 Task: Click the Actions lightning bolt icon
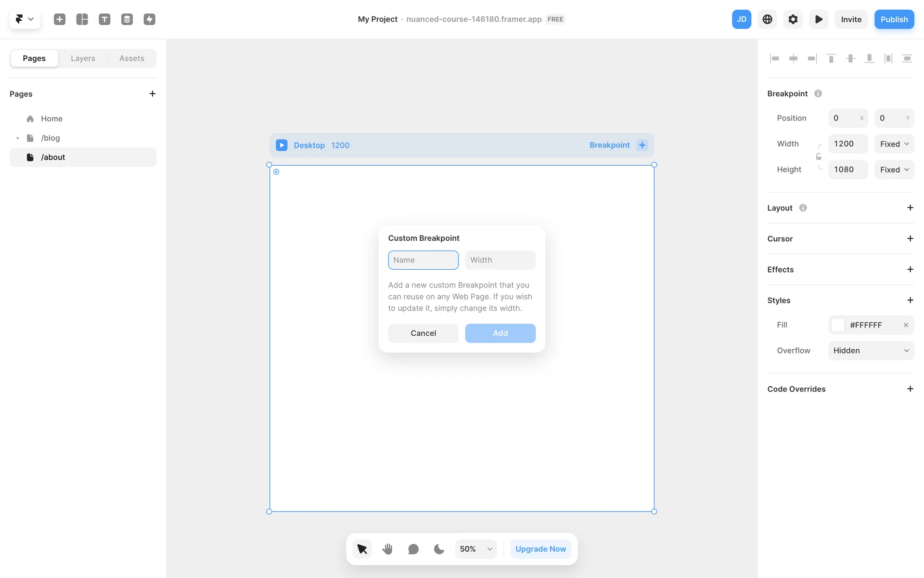tap(149, 19)
